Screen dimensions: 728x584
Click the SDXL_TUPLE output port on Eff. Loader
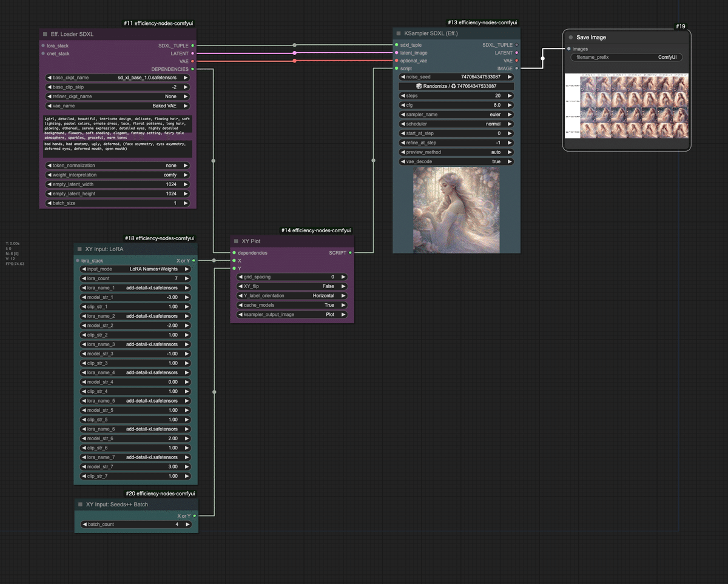(192, 45)
